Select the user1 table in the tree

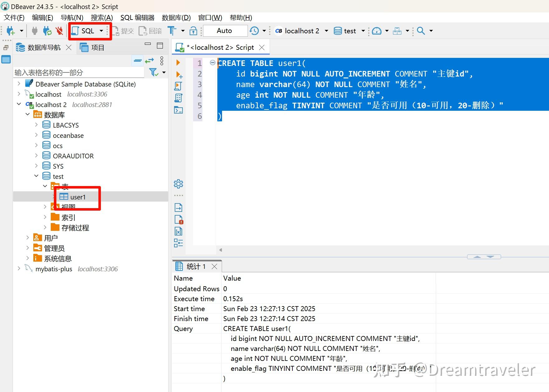[77, 197]
